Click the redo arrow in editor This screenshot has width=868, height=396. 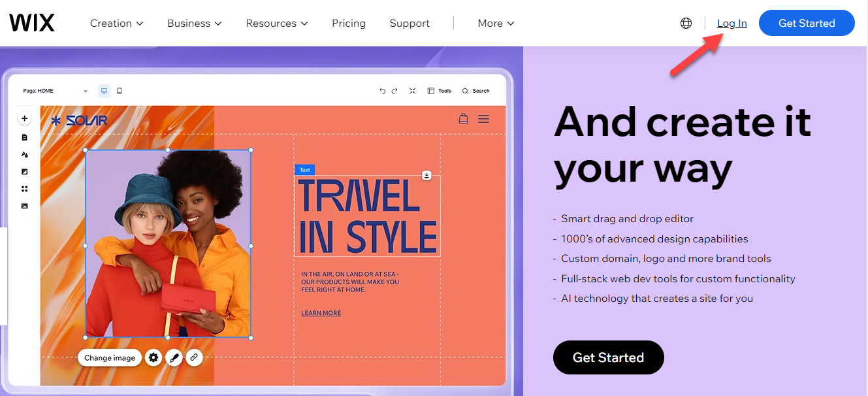394,91
